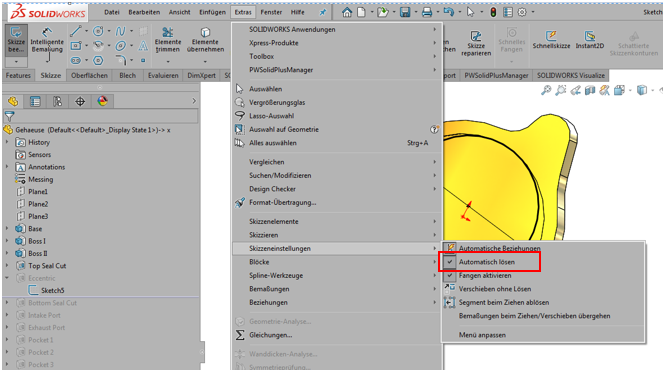663x370 pixels.
Task: Select the Intelligente Bemaßung tool
Action: (47, 41)
